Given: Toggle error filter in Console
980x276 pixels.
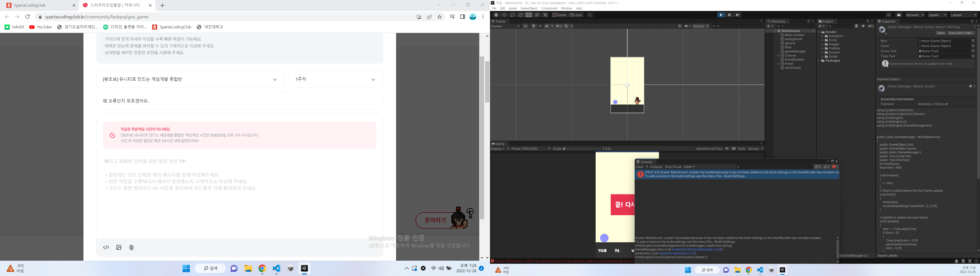Looking at the screenshot, I should click(835, 167).
